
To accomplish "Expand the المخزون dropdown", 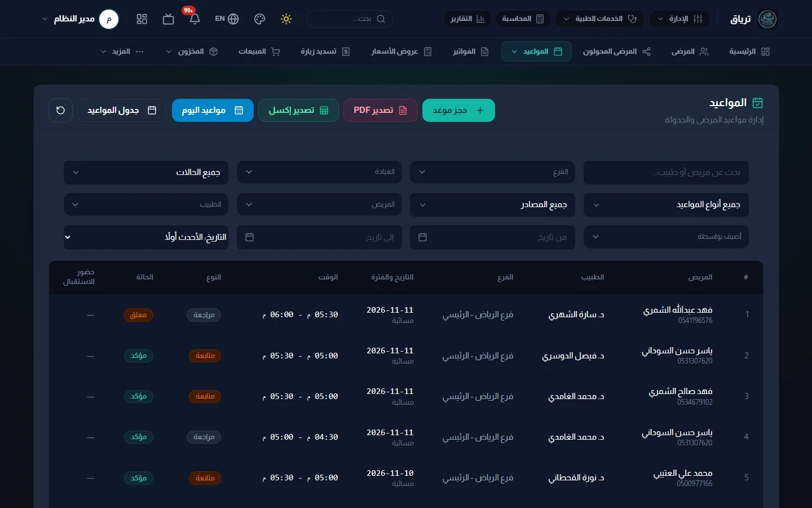I will [192, 51].
